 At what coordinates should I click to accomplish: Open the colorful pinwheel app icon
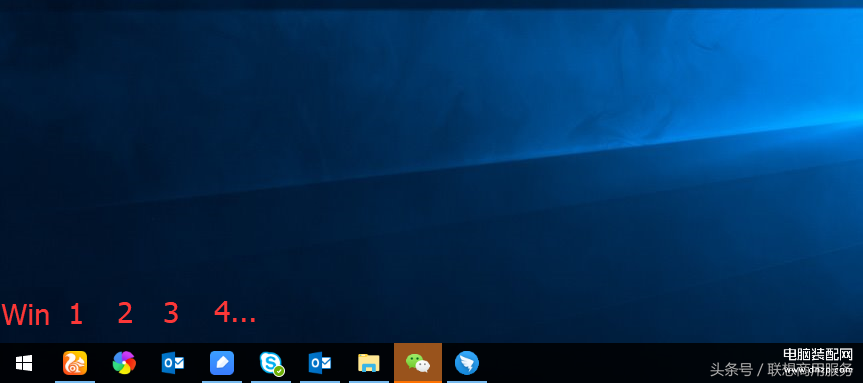tap(124, 363)
